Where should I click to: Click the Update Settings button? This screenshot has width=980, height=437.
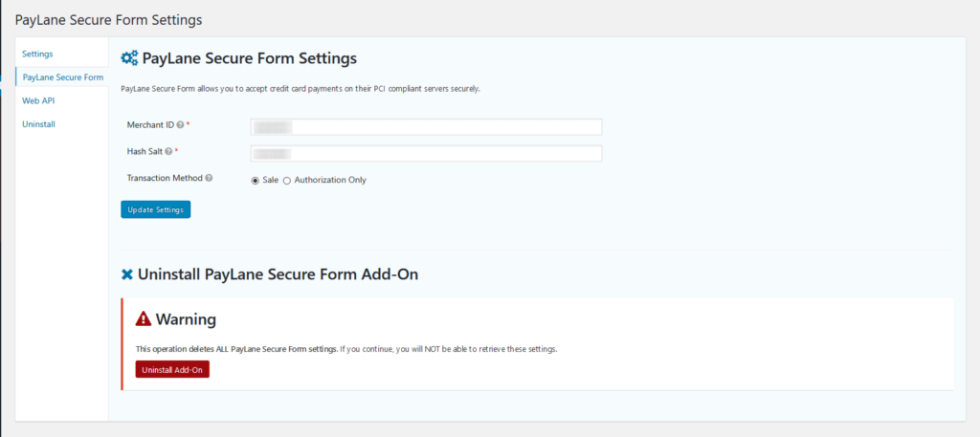click(156, 209)
